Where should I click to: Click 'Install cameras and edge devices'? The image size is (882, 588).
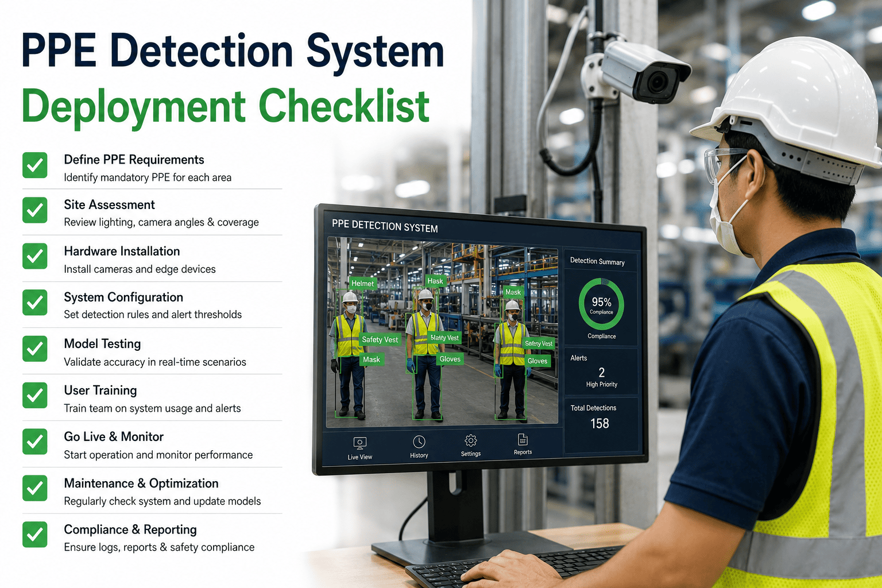point(140,269)
